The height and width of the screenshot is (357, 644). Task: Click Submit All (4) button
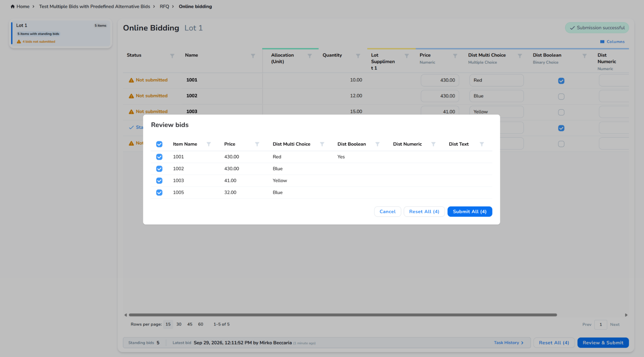pos(470,211)
